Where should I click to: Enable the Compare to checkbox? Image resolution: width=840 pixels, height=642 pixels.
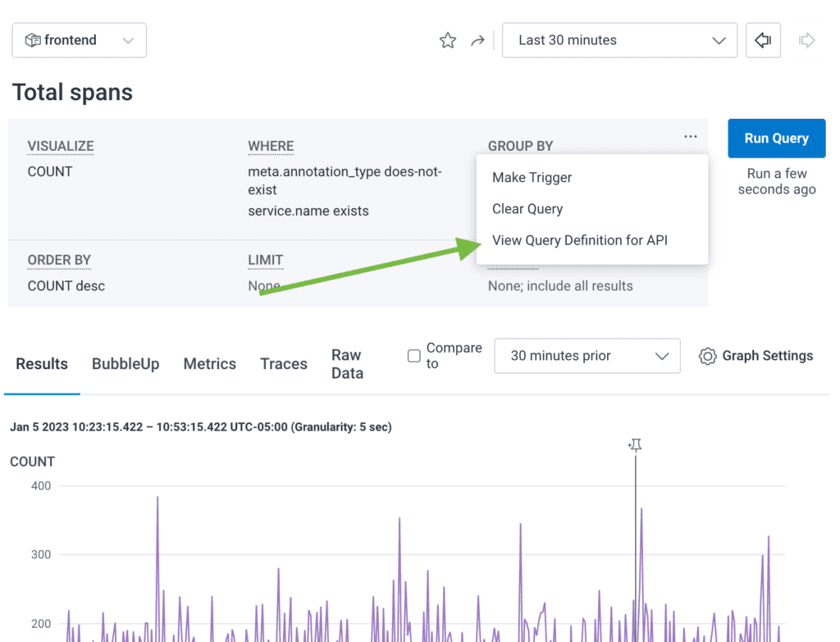(414, 356)
